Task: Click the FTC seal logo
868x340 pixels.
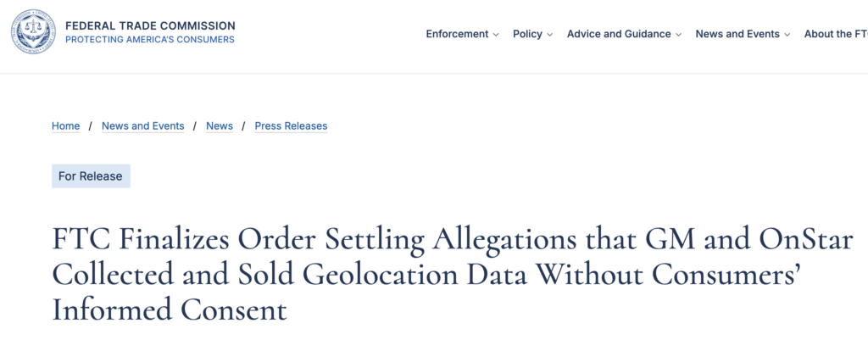Action: tap(33, 33)
